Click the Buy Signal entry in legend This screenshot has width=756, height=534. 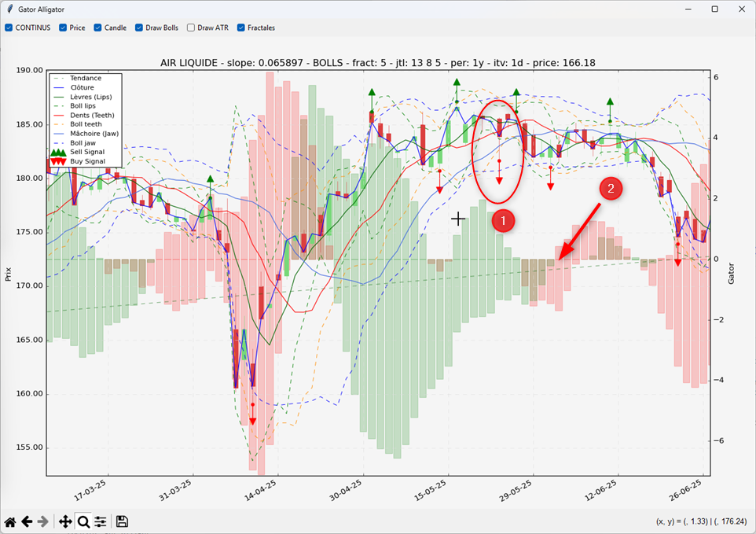pos(87,160)
